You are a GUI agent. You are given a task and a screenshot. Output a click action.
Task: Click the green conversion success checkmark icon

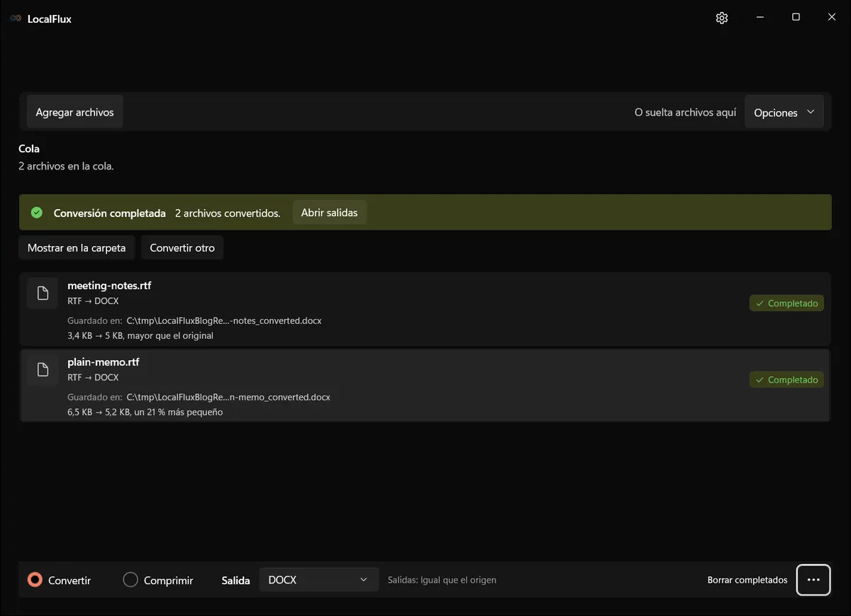click(x=38, y=213)
